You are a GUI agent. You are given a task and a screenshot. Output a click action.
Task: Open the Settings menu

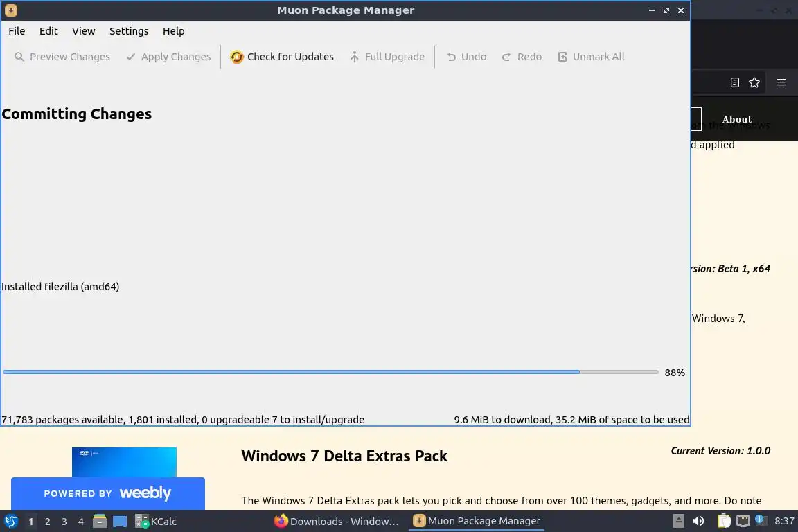(x=129, y=31)
